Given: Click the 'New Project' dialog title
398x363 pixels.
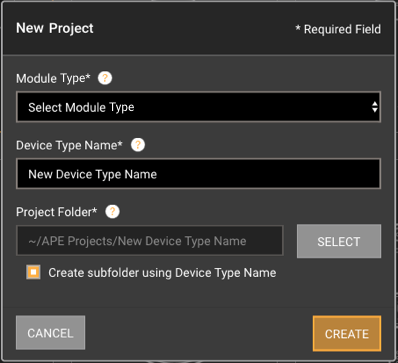Looking at the screenshot, I should [55, 28].
